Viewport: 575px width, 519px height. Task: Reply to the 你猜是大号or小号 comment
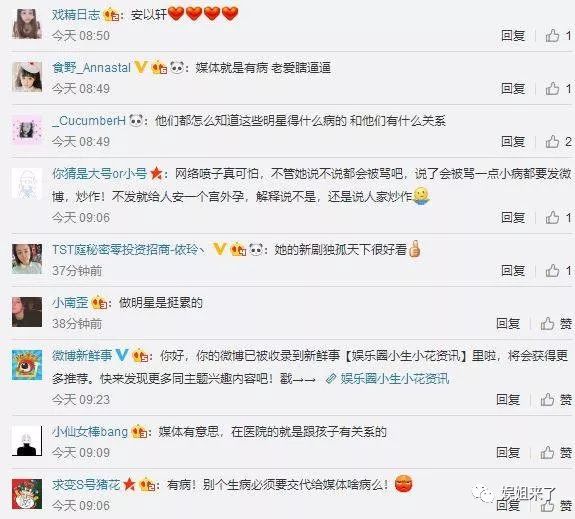(x=513, y=218)
